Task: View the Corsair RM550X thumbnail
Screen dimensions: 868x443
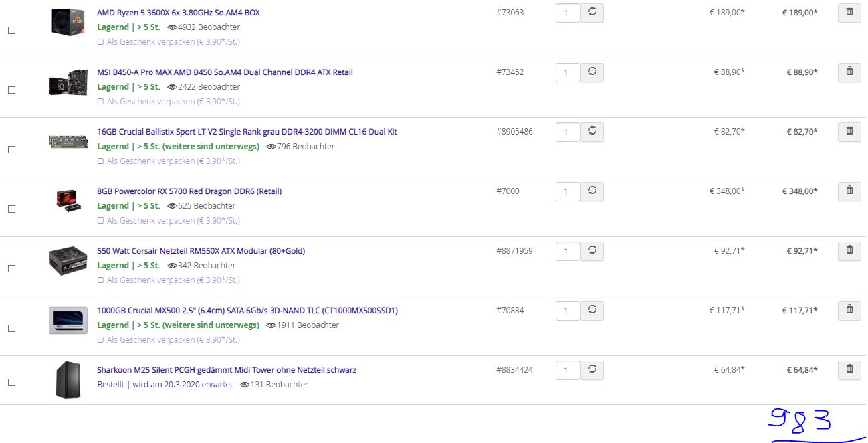Action: tap(68, 261)
